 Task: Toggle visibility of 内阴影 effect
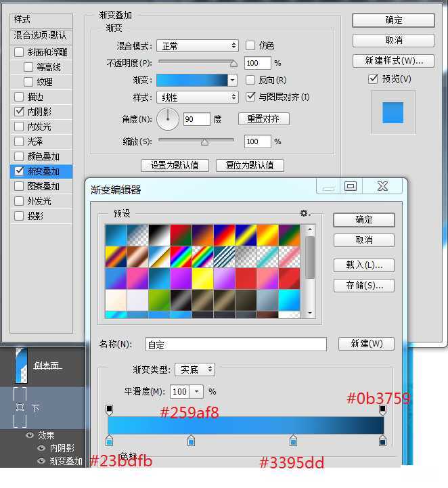coord(41,448)
